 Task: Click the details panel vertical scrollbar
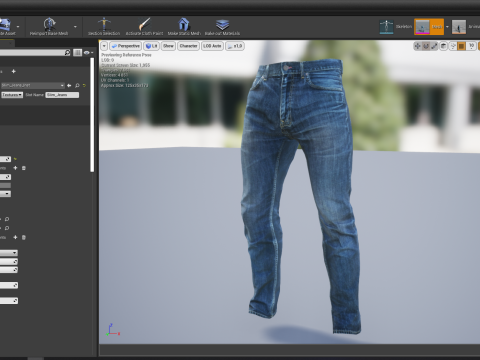(92, 115)
